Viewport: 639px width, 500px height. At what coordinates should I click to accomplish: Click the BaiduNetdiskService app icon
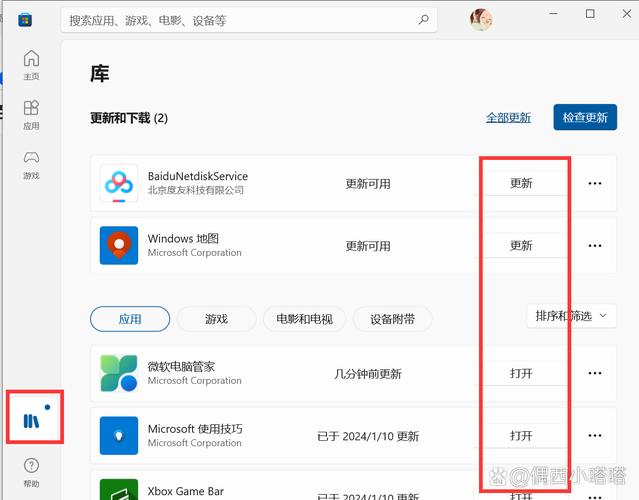(x=119, y=183)
